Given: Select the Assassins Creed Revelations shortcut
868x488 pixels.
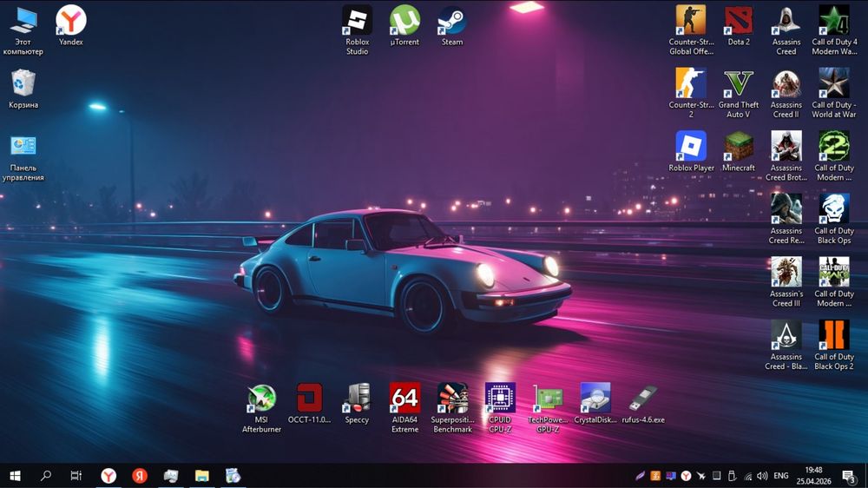Looking at the screenshot, I should click(x=786, y=220).
